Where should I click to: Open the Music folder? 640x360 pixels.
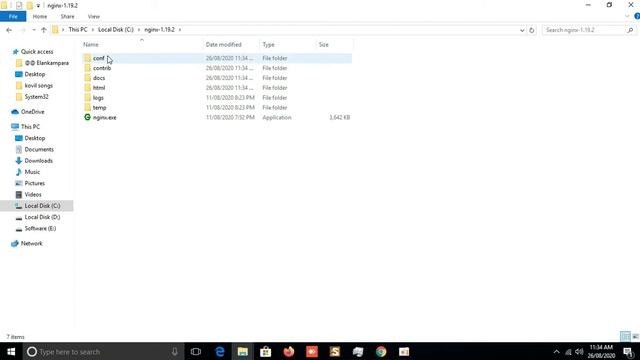[x=32, y=172]
